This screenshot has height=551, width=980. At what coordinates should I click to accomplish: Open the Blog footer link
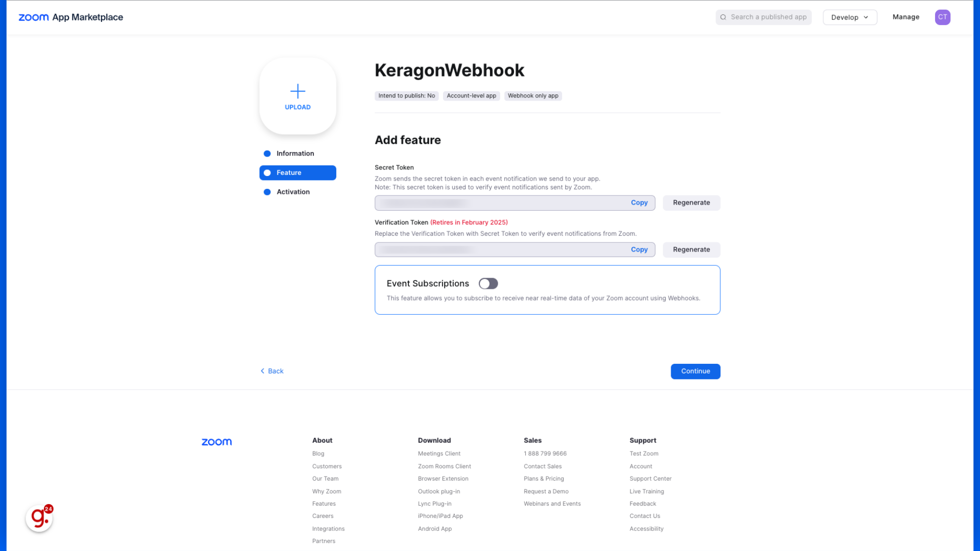[318, 454]
